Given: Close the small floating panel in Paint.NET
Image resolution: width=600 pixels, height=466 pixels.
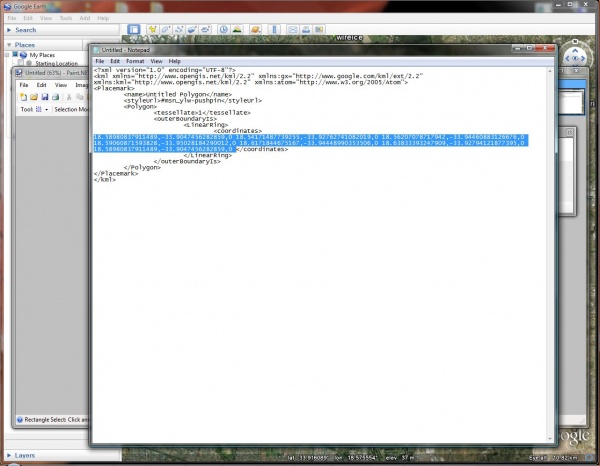Looking at the screenshot, I should (x=570, y=132).
